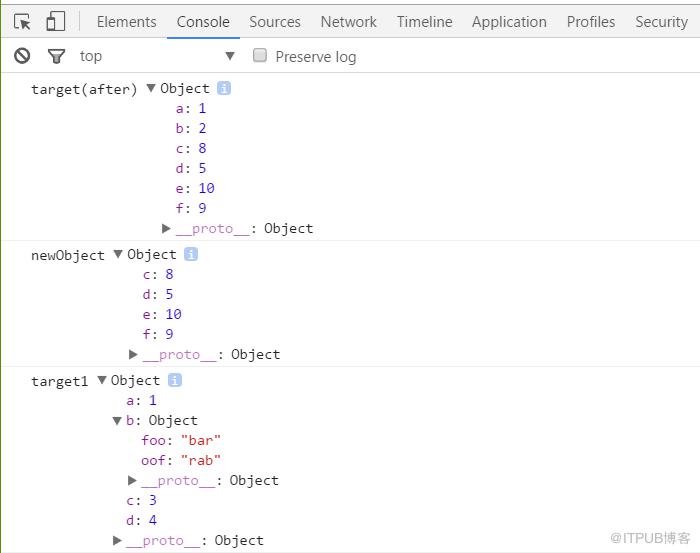Click info badge beside newObject Object
Viewport: 700px width, 553px height.
191,254
